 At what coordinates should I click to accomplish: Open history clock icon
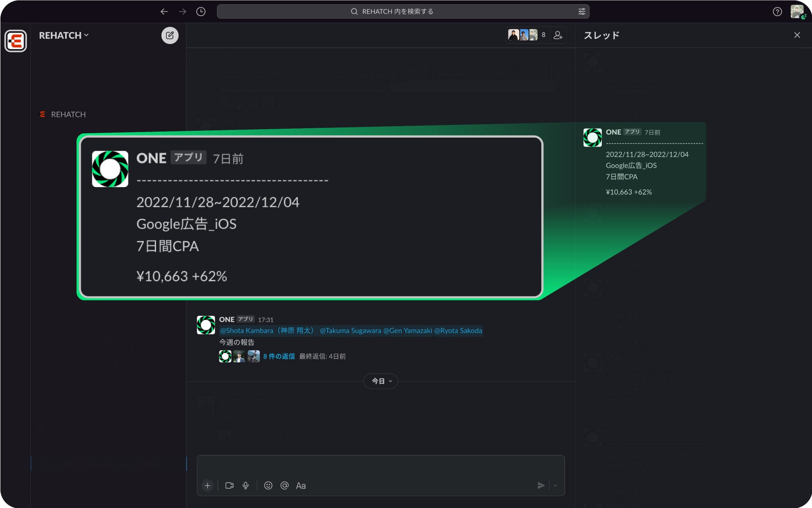coord(201,12)
